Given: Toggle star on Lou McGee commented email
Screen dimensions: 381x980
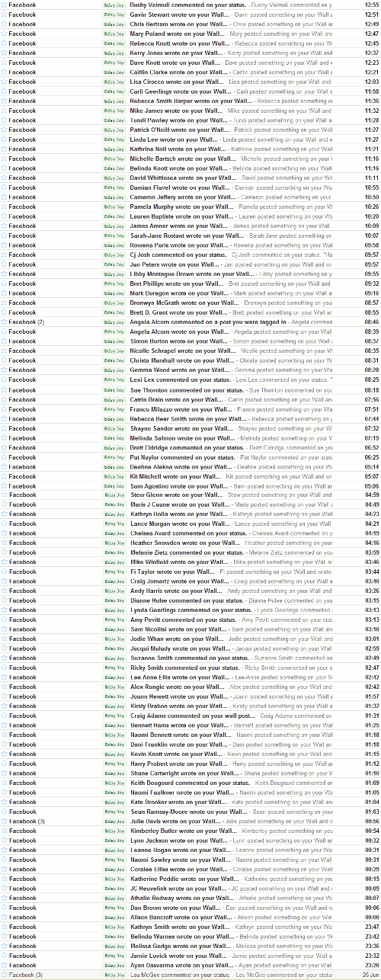Looking at the screenshot, I should coord(5,975).
